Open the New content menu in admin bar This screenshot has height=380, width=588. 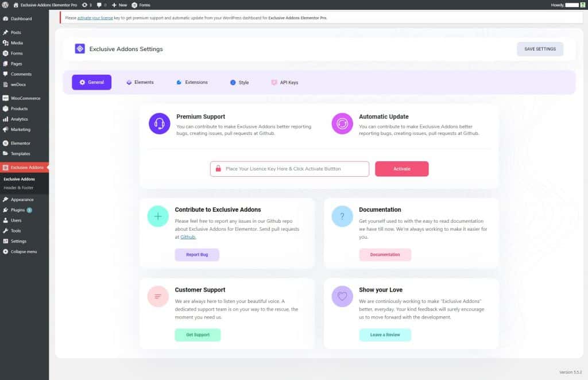[119, 5]
